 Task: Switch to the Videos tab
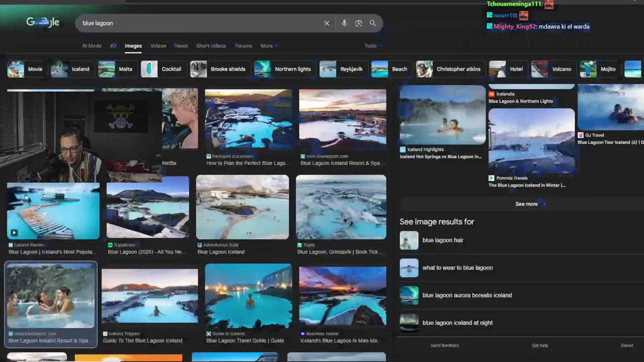[158, 46]
